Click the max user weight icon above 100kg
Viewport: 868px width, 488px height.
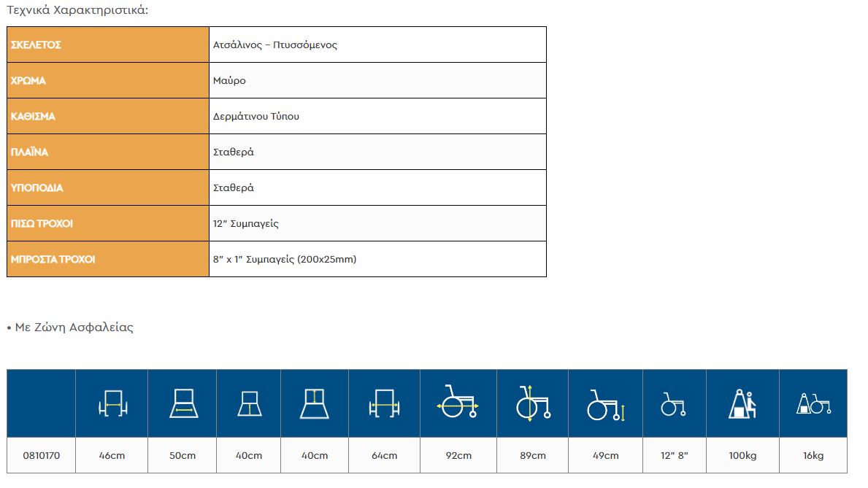(x=742, y=403)
